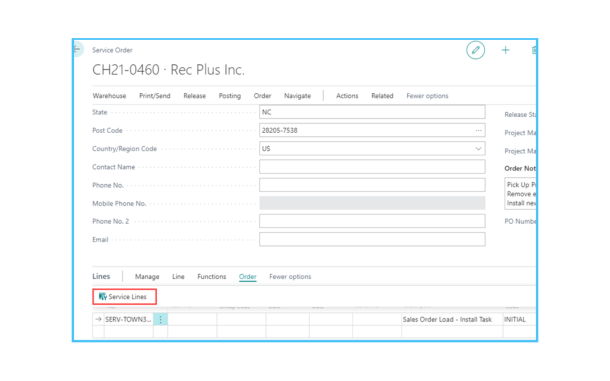Open the Print/Send menu
The width and height of the screenshot is (610, 381).
click(155, 96)
